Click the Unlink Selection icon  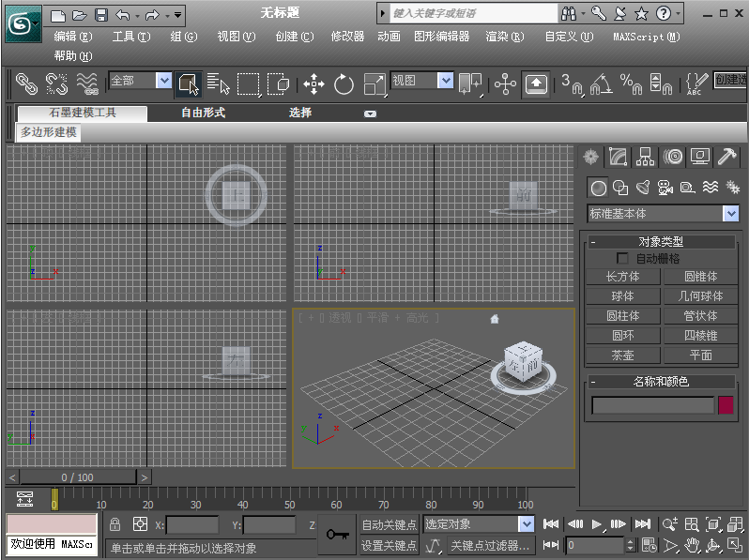click(x=56, y=83)
